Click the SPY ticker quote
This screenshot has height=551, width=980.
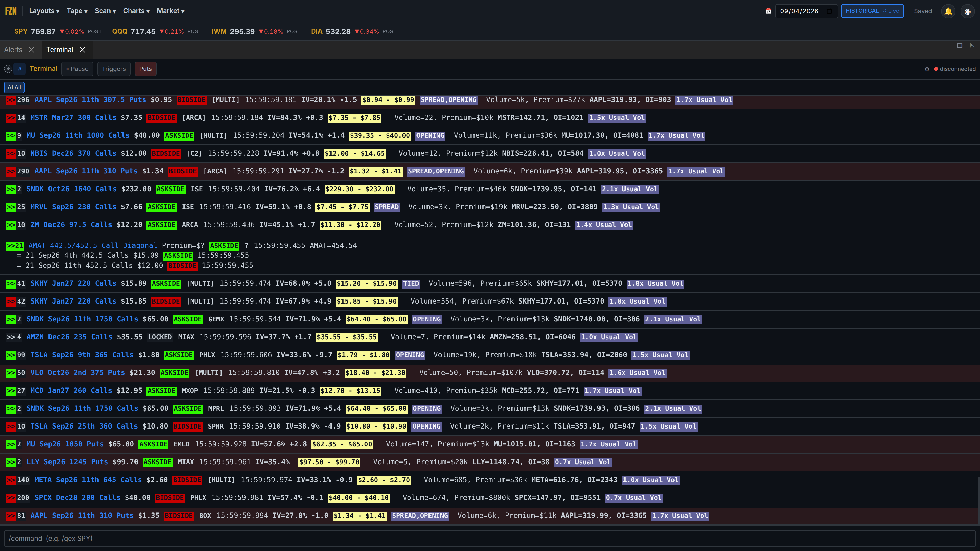click(x=58, y=32)
